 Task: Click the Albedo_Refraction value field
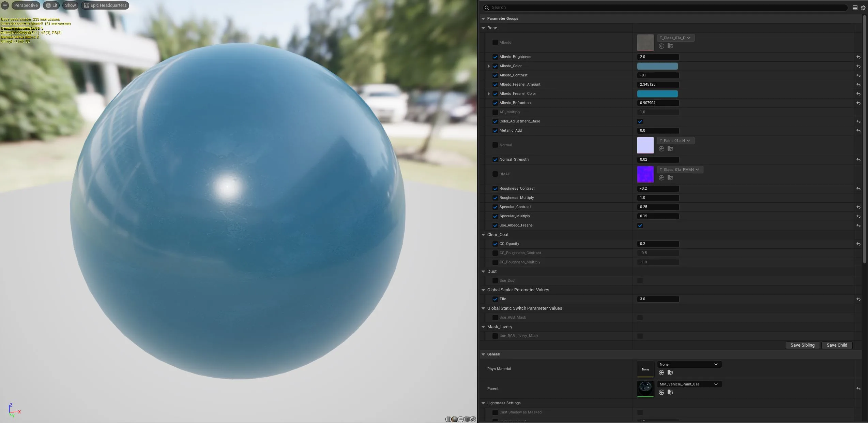(658, 103)
